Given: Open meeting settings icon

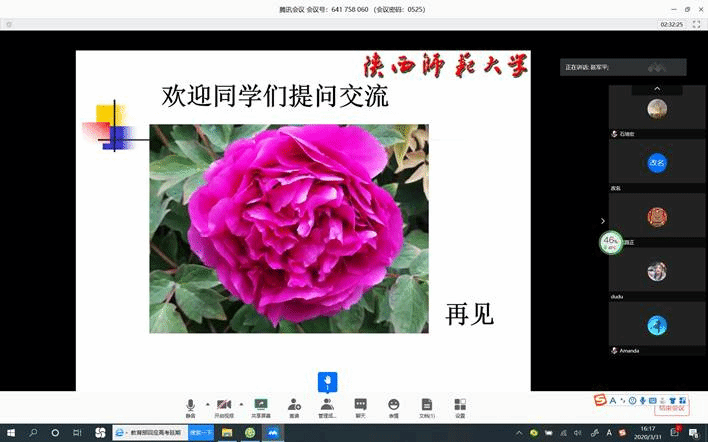Looking at the screenshot, I should click(x=460, y=405).
